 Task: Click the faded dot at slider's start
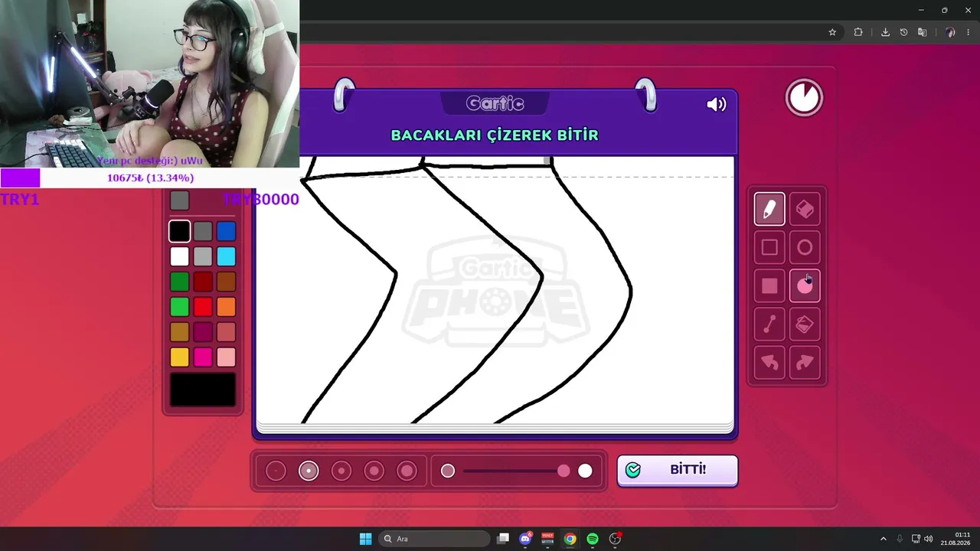pos(448,471)
